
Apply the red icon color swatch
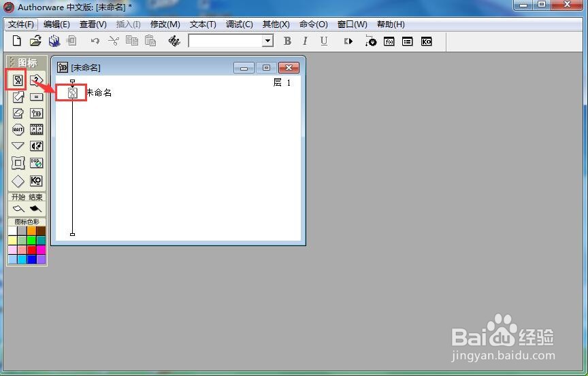31,250
